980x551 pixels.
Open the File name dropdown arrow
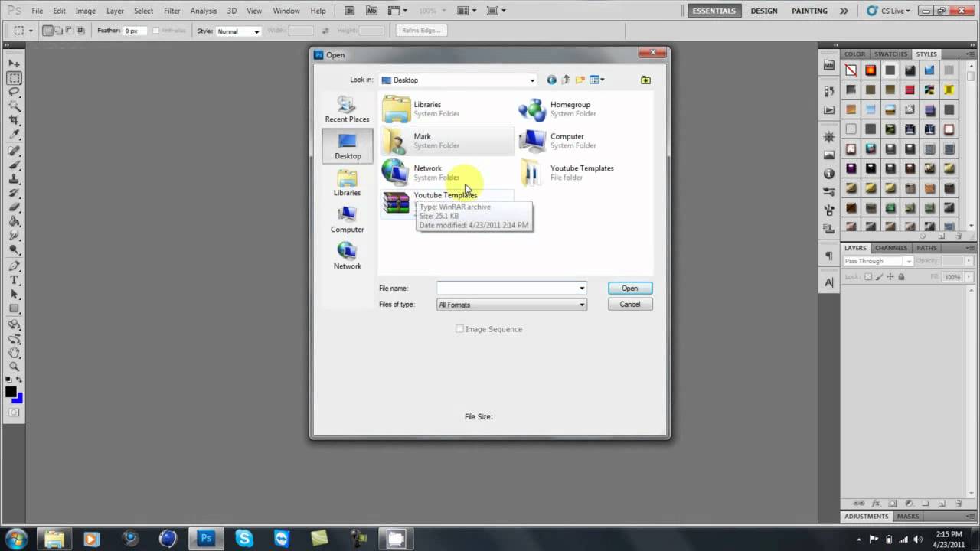582,289
